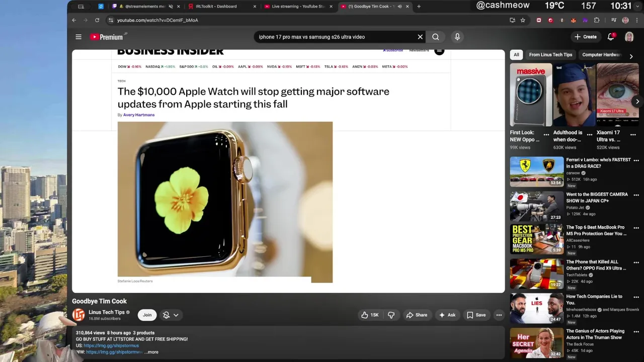
Task: Open options for Phone that Killed ALL video
Action: 636,262
